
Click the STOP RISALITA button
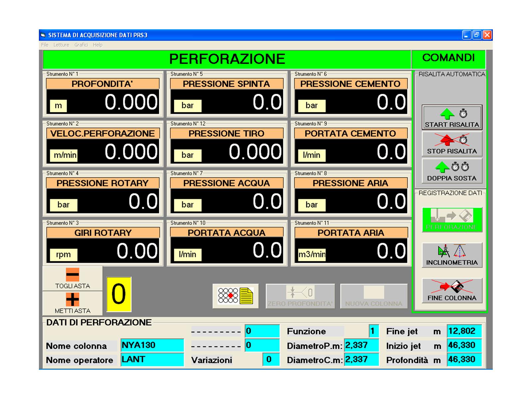(452, 144)
